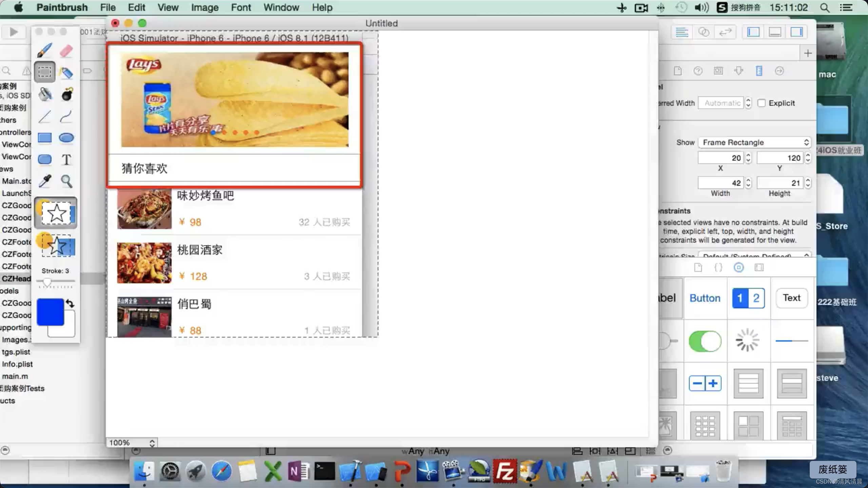Select the Button object in the library
This screenshot has width=868, height=488.
[x=705, y=298]
